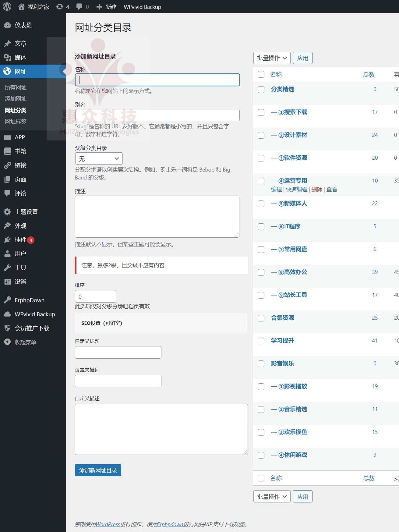Click the 主题设置 gear icon
This screenshot has width=399, height=532.
click(x=7, y=212)
